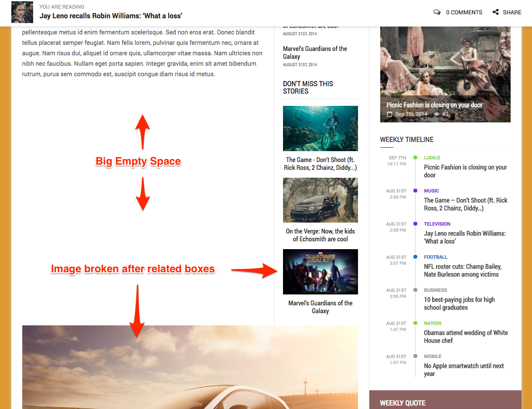Click the 'DON'T MISS THIS STORIES' heading

pos(308,88)
